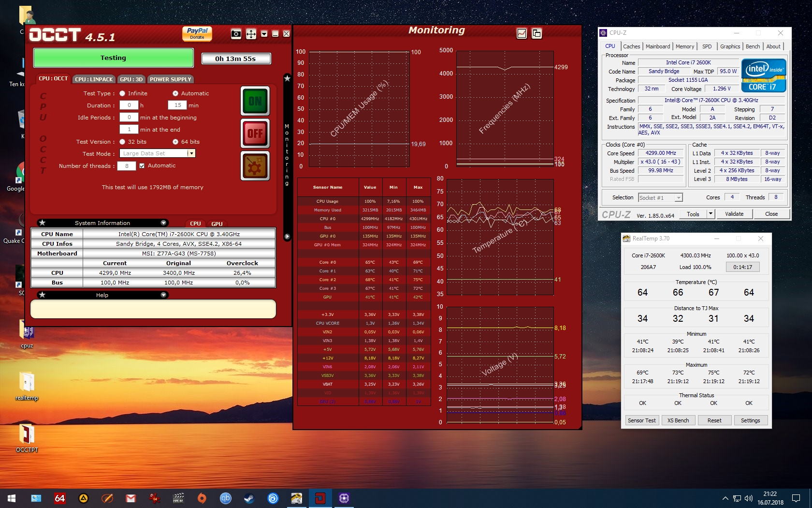Stop the test with red OFF button

[255, 133]
